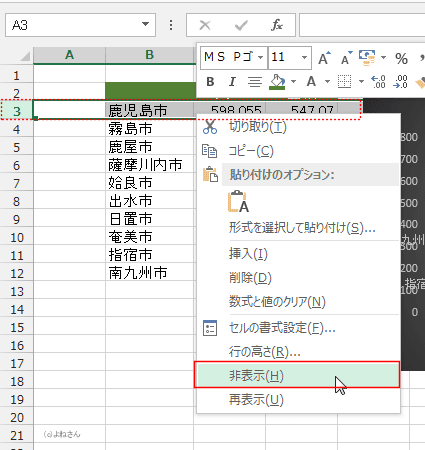Click the percent style icon

point(401,59)
